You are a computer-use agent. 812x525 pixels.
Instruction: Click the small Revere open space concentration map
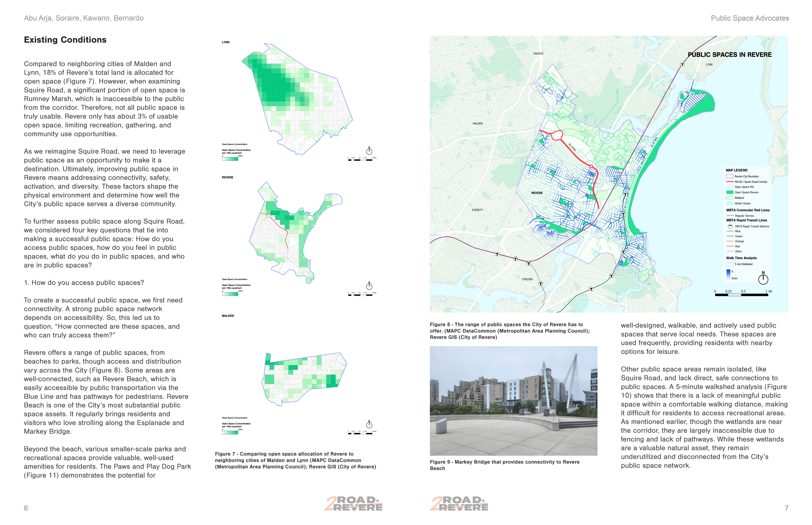point(295,232)
